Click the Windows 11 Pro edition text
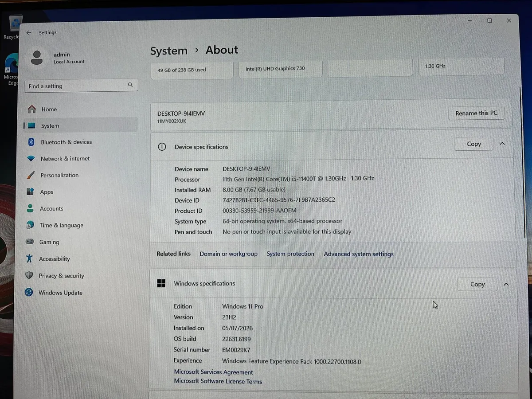The width and height of the screenshot is (532, 399). click(x=243, y=306)
